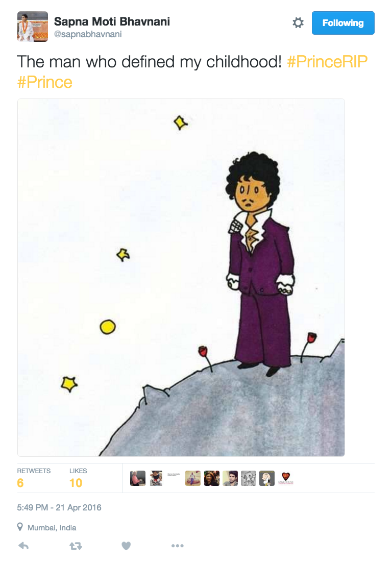This screenshot has height=562, width=392.
Task: Click the retweet icon below the tweet
Action: pyautogui.click(x=76, y=546)
